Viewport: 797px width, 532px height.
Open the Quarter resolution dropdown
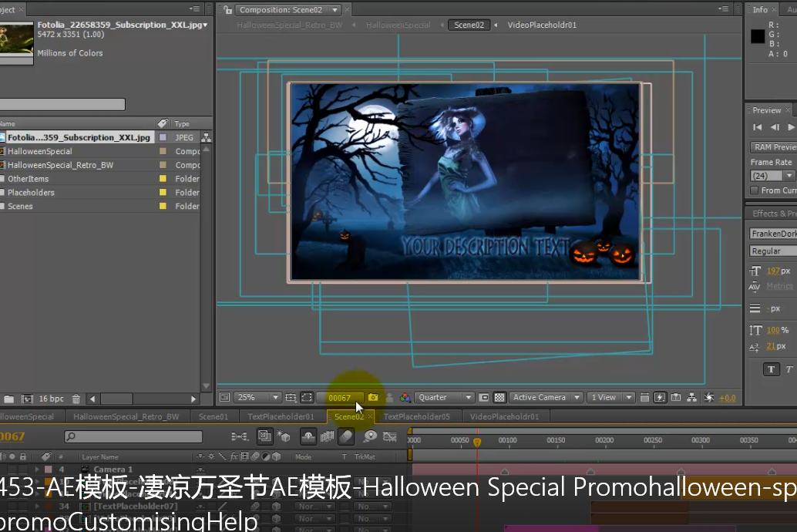pyautogui.click(x=445, y=397)
